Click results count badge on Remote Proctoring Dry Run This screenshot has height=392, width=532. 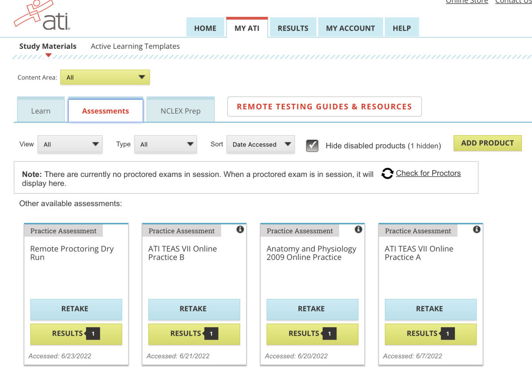[93, 334]
